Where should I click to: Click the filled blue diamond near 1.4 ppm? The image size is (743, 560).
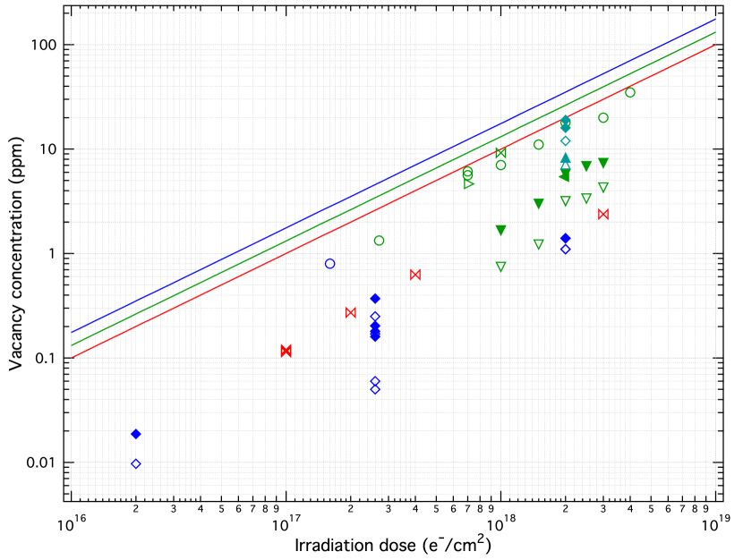pyautogui.click(x=565, y=238)
